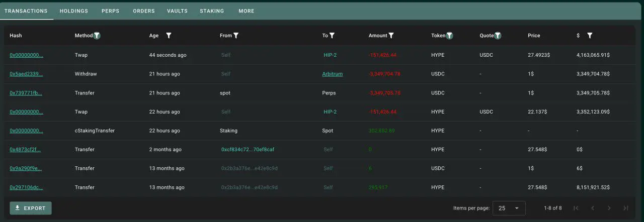
Task: Go to last page of results
Action: point(626,208)
